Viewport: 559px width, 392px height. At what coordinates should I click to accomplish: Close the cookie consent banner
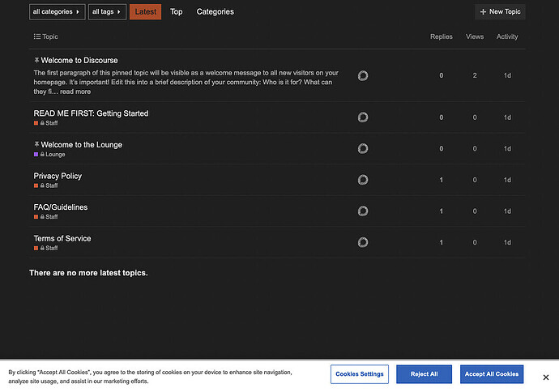click(546, 377)
